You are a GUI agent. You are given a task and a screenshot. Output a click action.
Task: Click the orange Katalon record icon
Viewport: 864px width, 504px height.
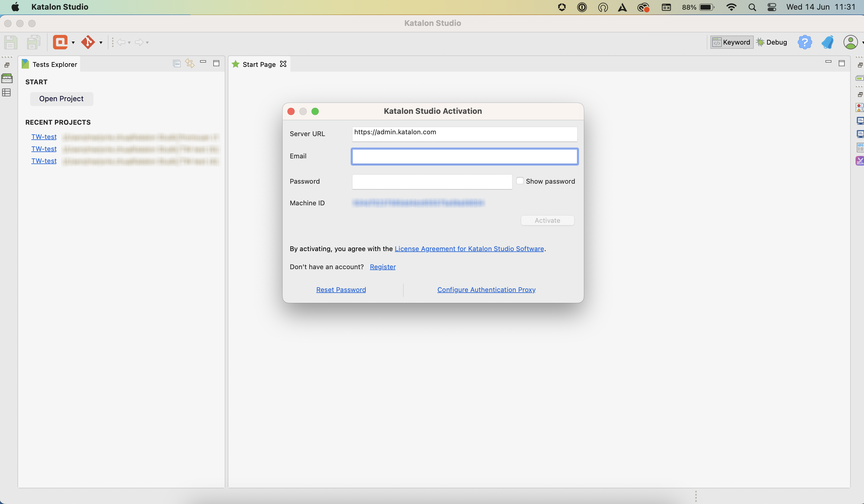60,42
